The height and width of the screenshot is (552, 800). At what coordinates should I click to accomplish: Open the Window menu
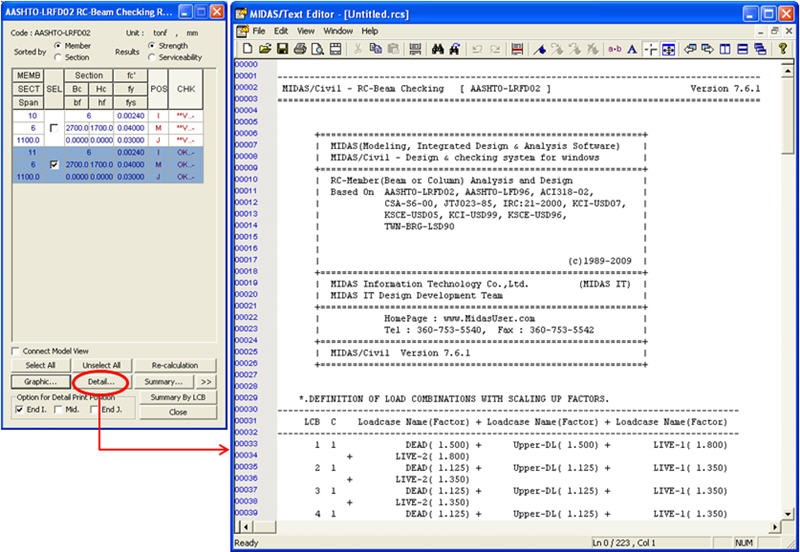click(x=338, y=31)
